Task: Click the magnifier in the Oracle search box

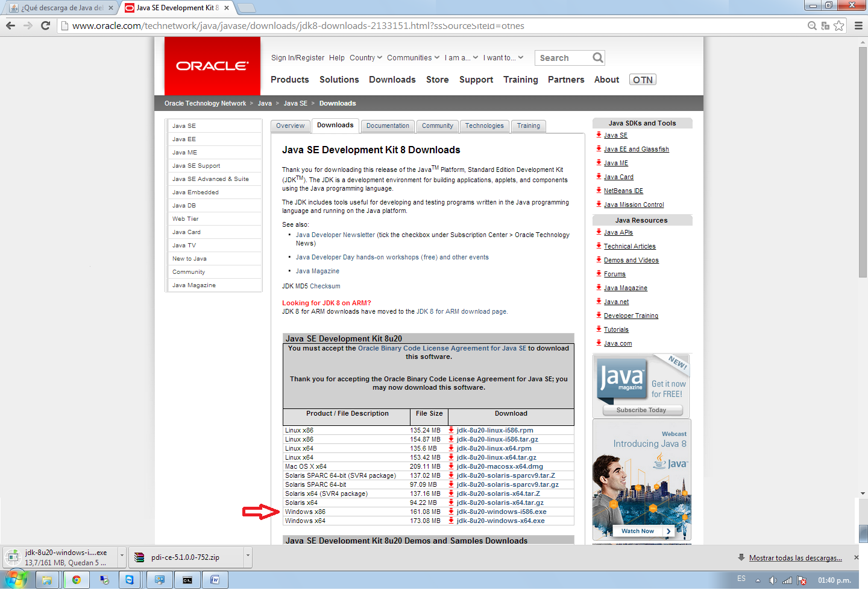Action: tap(597, 57)
